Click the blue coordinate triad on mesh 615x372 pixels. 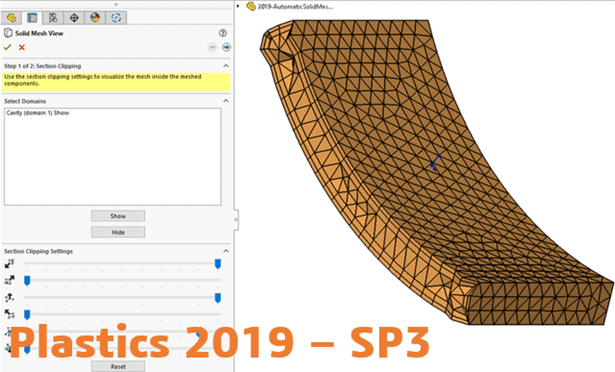[435, 163]
